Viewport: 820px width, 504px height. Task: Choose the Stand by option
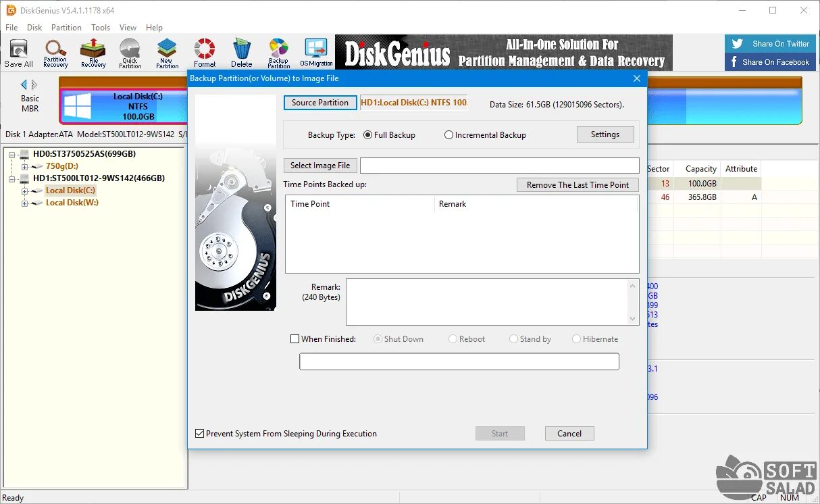tap(514, 339)
